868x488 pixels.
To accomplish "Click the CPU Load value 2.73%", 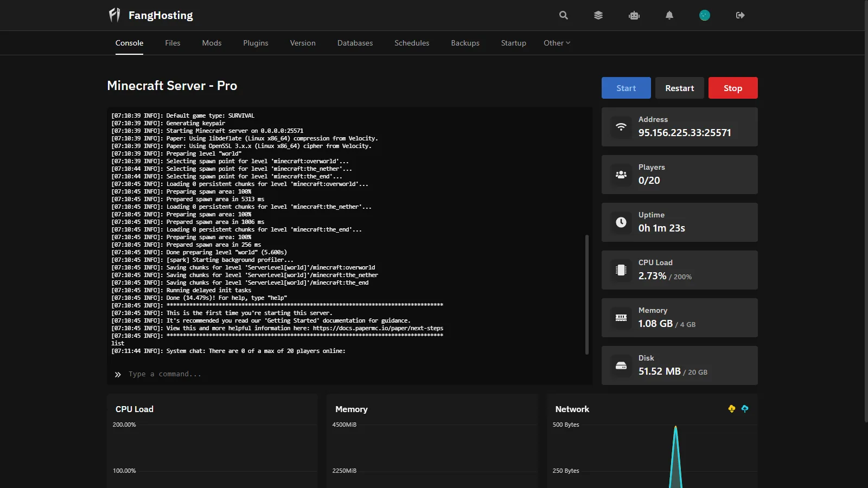I will click(652, 276).
